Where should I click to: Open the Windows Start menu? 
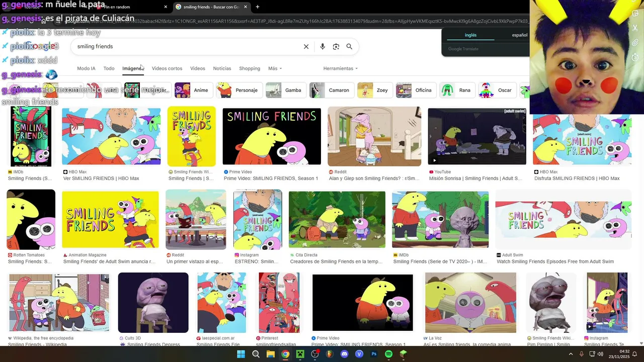(x=241, y=354)
